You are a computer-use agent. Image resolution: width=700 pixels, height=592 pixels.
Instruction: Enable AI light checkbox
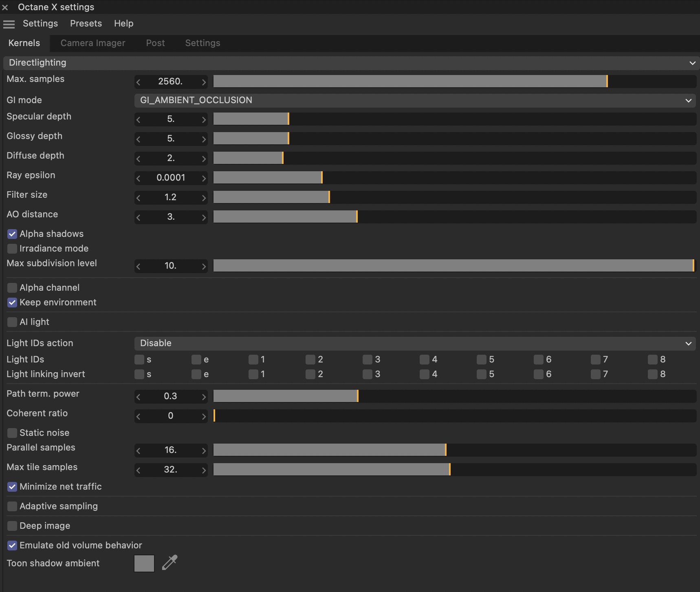tap(12, 322)
